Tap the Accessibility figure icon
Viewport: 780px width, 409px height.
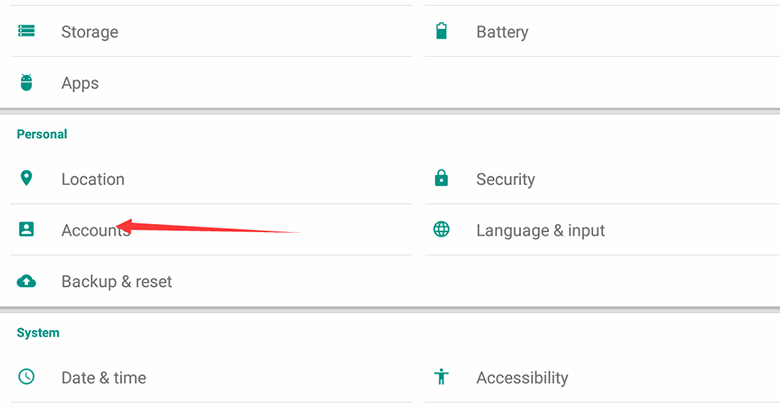(x=441, y=377)
